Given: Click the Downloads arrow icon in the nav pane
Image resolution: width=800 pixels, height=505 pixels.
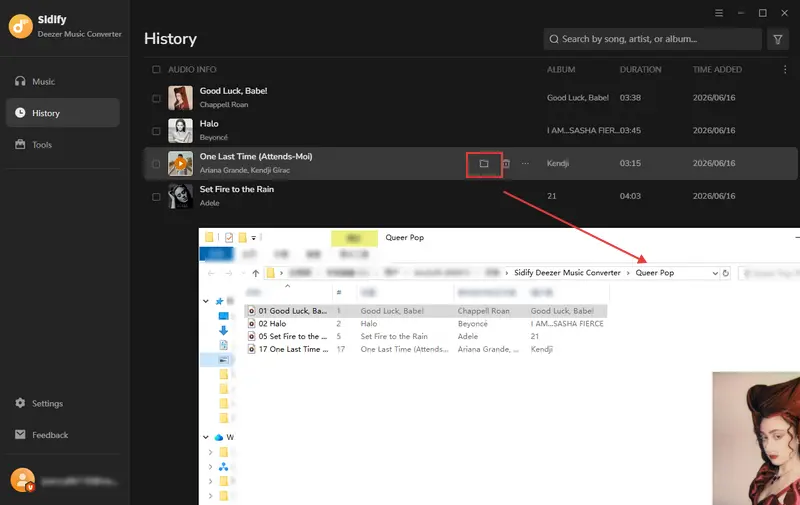Looking at the screenshot, I should [x=223, y=331].
